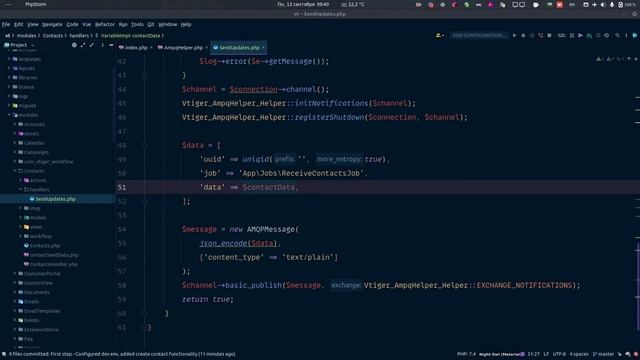Select ContactsHandler.php in the project tree

click(x=53, y=264)
